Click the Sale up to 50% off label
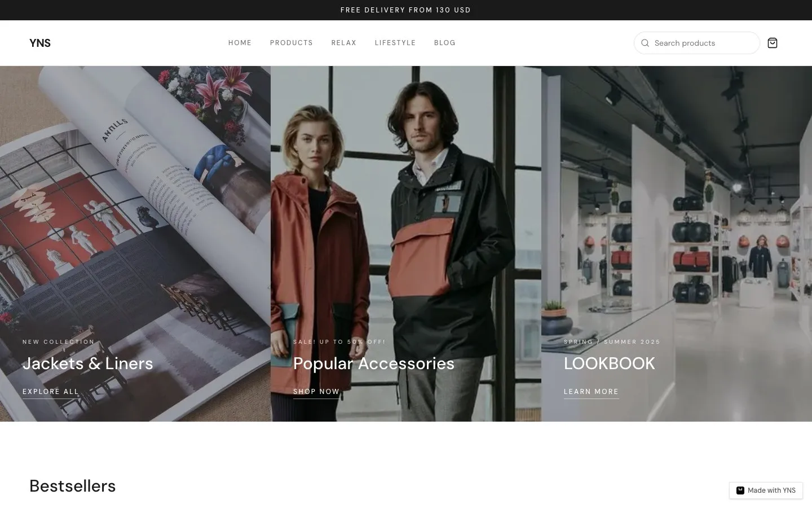The image size is (812, 508). [x=339, y=342]
